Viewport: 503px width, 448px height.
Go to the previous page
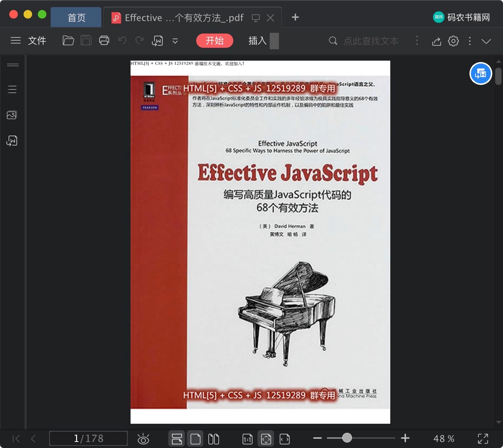(33, 438)
